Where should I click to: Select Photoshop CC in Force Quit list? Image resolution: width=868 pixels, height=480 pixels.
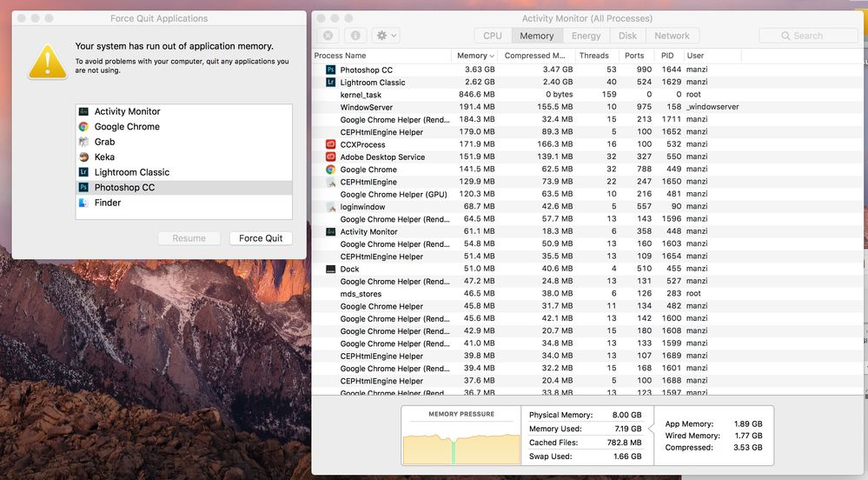[x=184, y=187]
